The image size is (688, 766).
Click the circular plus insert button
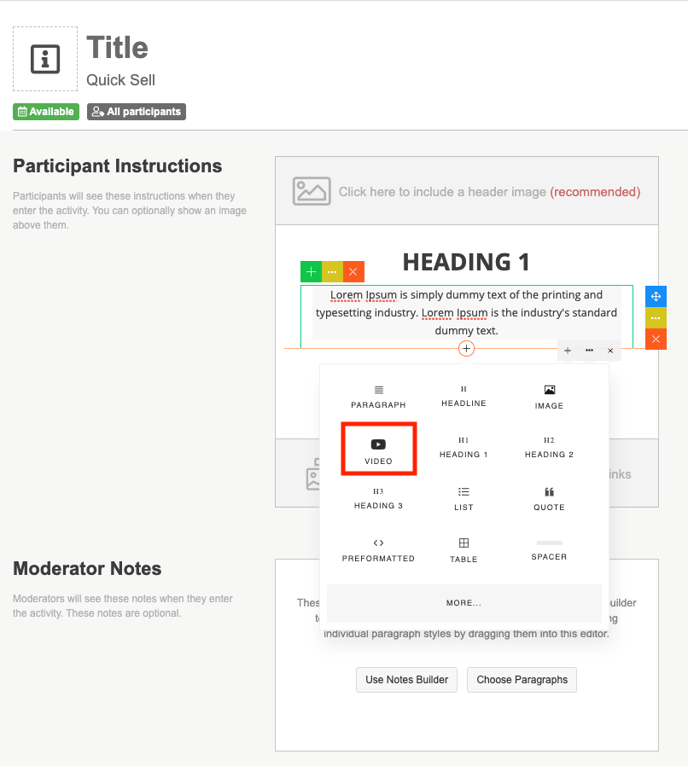(x=466, y=348)
